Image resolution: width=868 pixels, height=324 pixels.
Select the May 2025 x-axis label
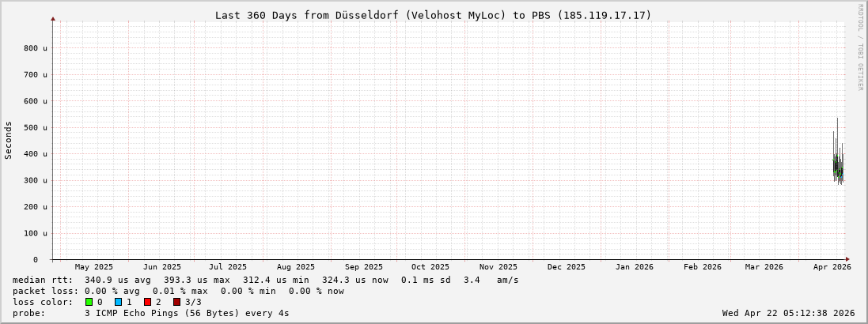point(93,267)
